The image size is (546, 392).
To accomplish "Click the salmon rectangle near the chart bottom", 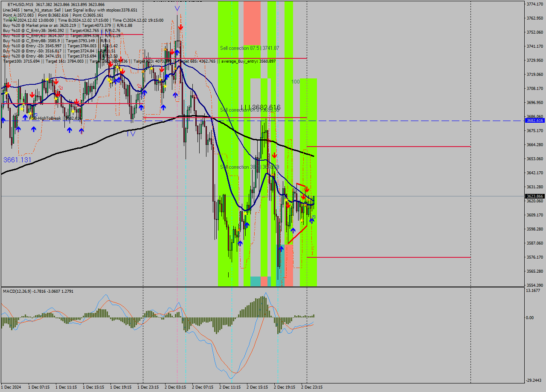I will [289, 265].
